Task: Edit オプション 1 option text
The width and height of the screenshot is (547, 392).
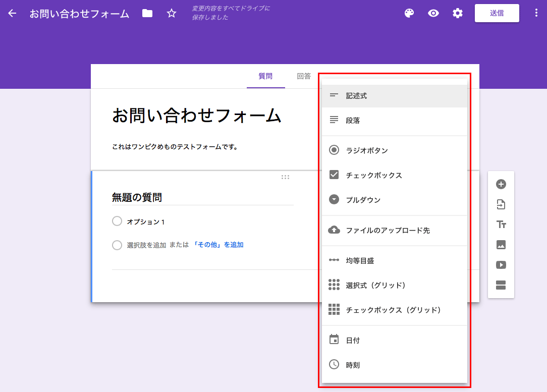Action: (x=145, y=222)
